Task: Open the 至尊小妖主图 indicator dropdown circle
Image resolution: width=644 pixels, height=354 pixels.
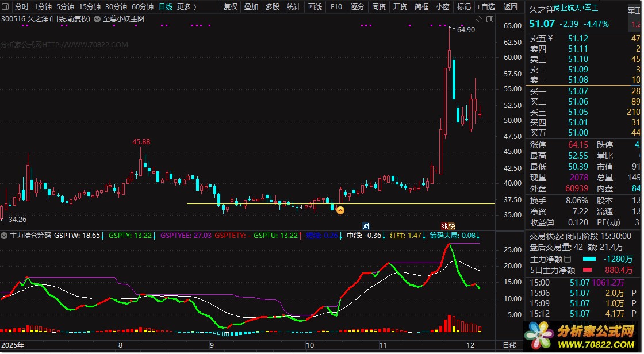Action: pyautogui.click(x=97, y=19)
